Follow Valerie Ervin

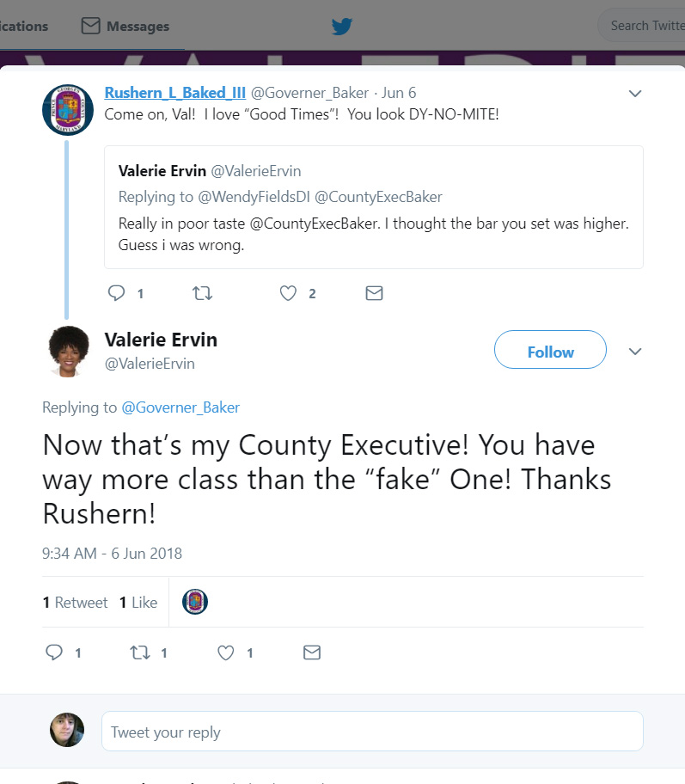pos(550,351)
